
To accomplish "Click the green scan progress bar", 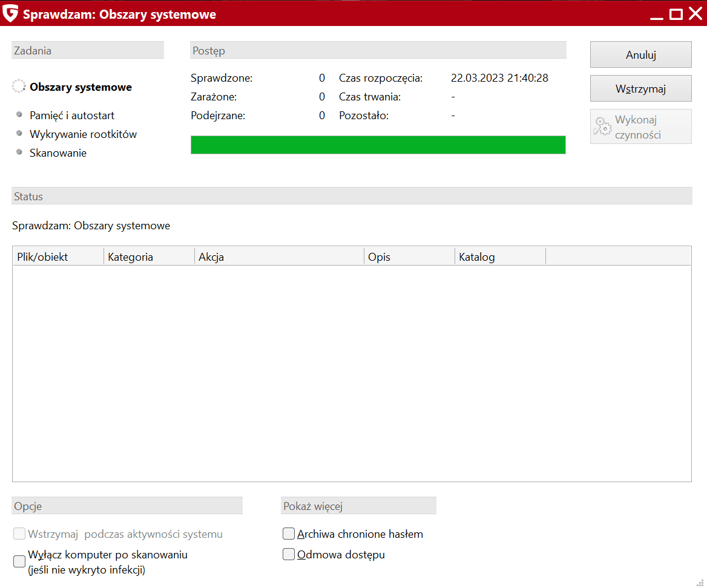I will pyautogui.click(x=378, y=145).
